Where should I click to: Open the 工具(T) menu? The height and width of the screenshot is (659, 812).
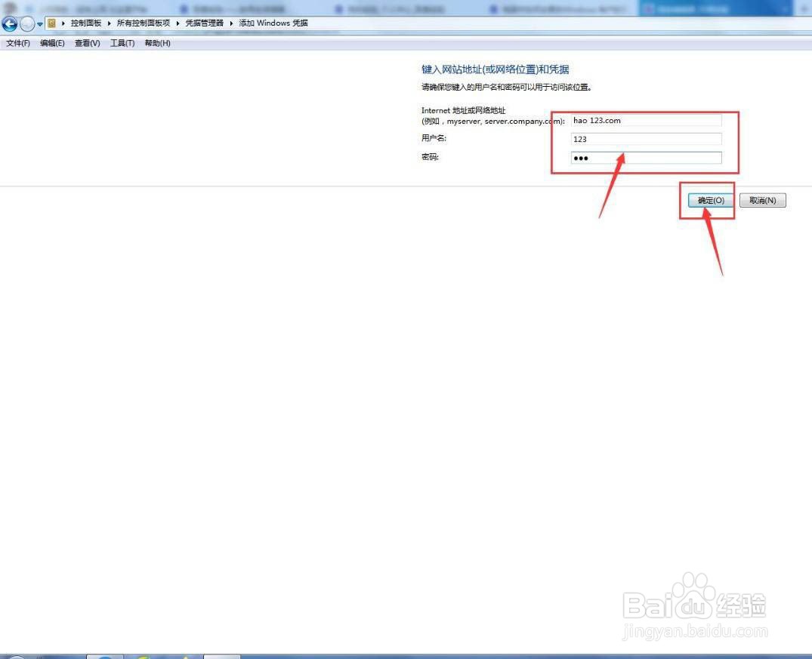tap(122, 43)
